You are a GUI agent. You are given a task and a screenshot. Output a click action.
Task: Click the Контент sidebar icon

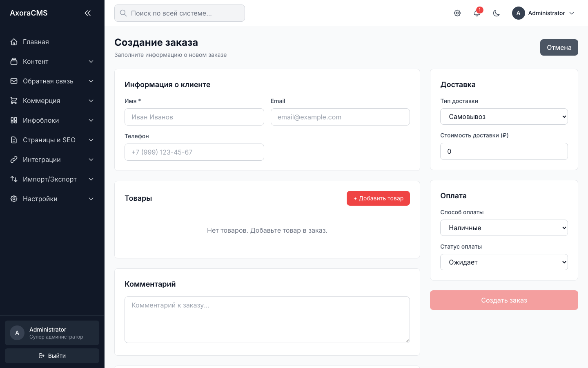[x=14, y=61]
